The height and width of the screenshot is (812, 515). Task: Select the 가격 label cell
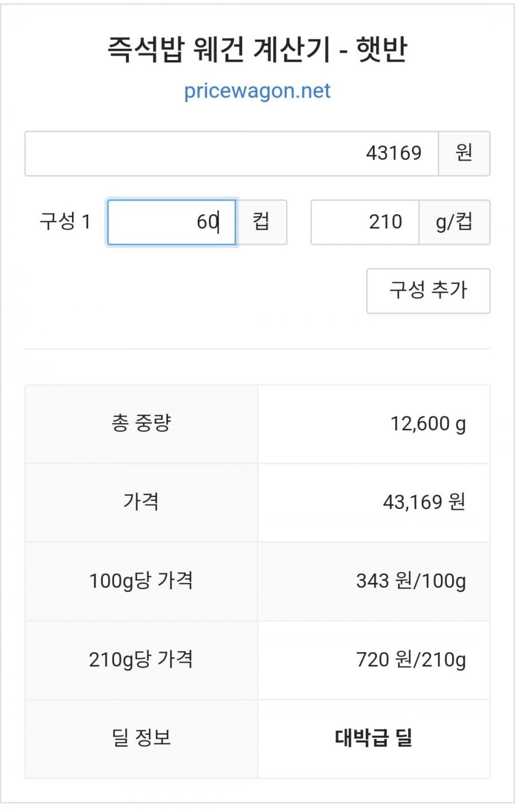pos(141,502)
